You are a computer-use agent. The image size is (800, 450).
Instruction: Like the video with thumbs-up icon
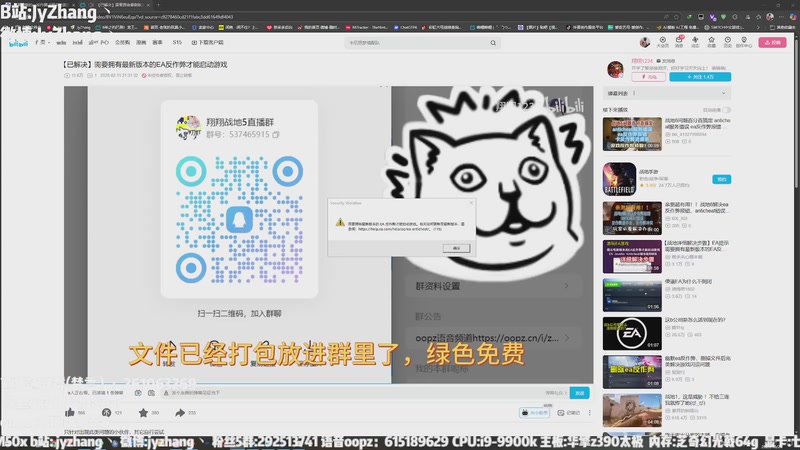point(70,412)
